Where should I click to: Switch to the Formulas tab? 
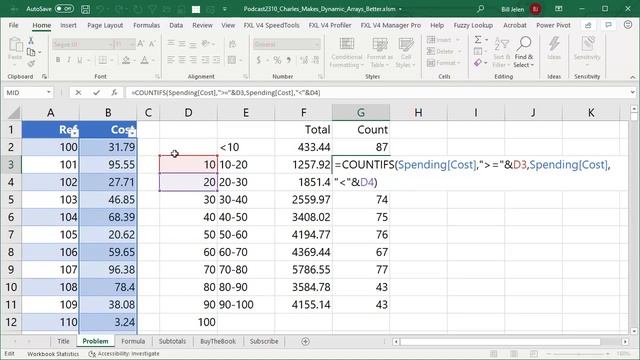[x=147, y=25]
